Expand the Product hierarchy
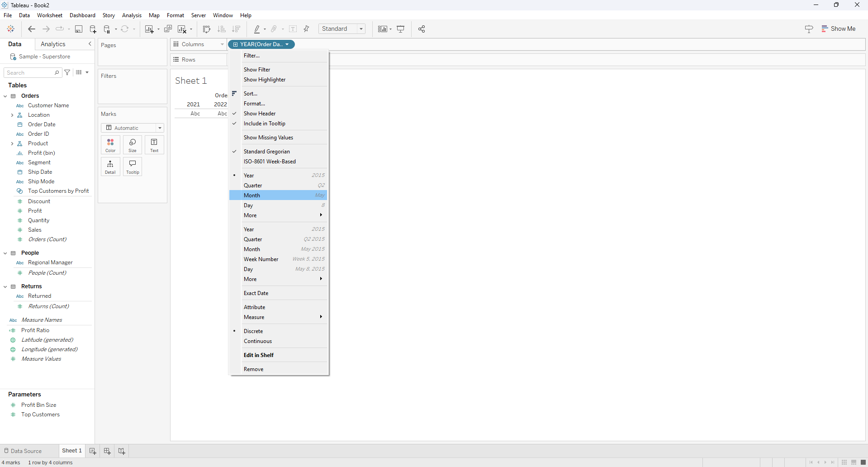Image resolution: width=868 pixels, height=467 pixels. [12, 143]
